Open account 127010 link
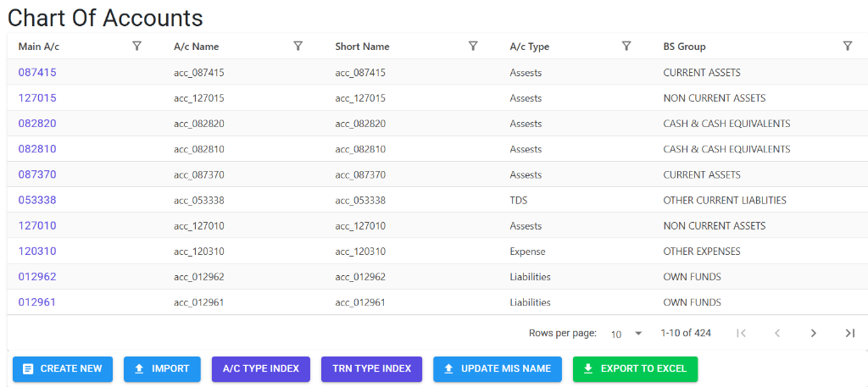Screen dimensions: 868x387 37,225
